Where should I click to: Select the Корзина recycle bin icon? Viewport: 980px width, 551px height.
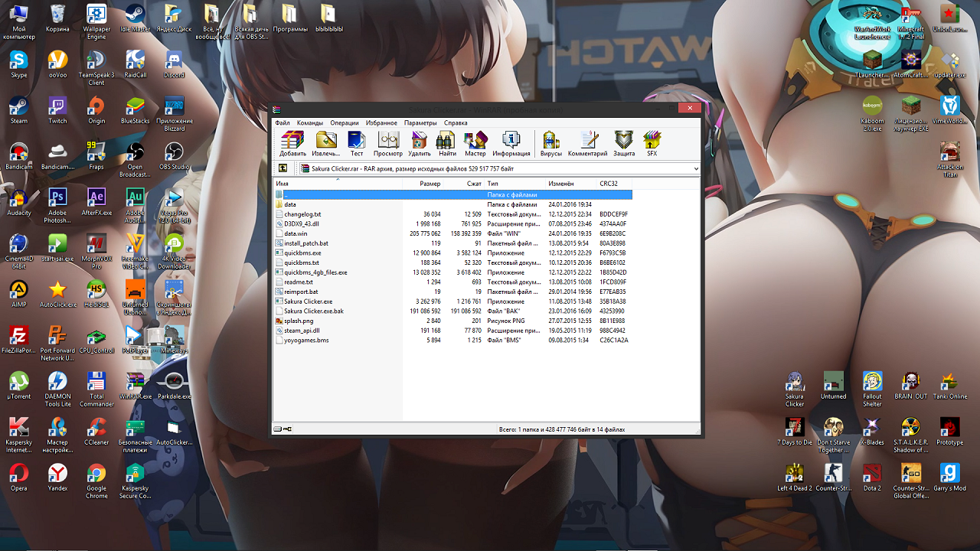[x=57, y=18]
